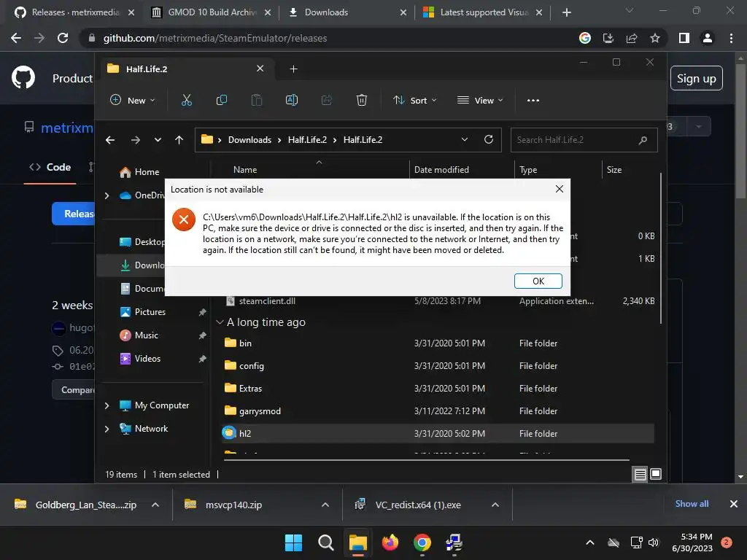
Task: Open Chrome profile avatar icon
Action: [708, 38]
